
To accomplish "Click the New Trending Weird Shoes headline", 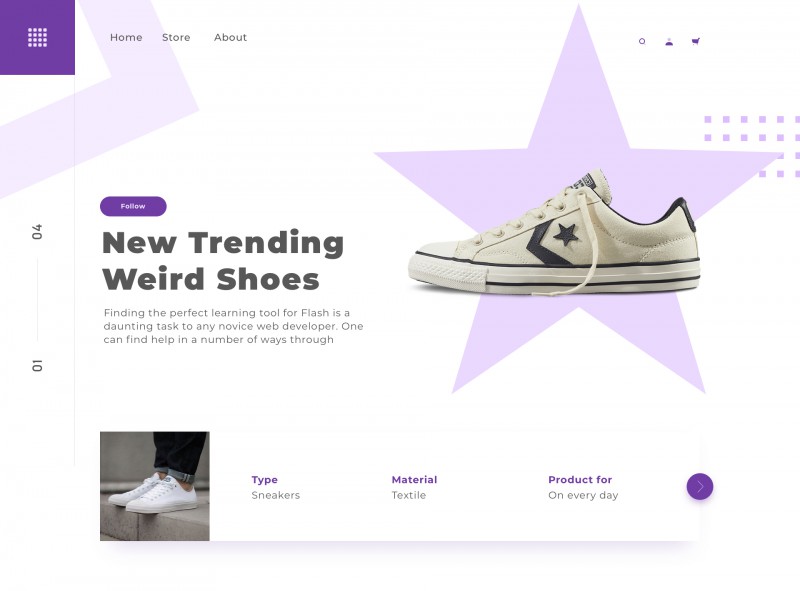I will click(x=223, y=261).
